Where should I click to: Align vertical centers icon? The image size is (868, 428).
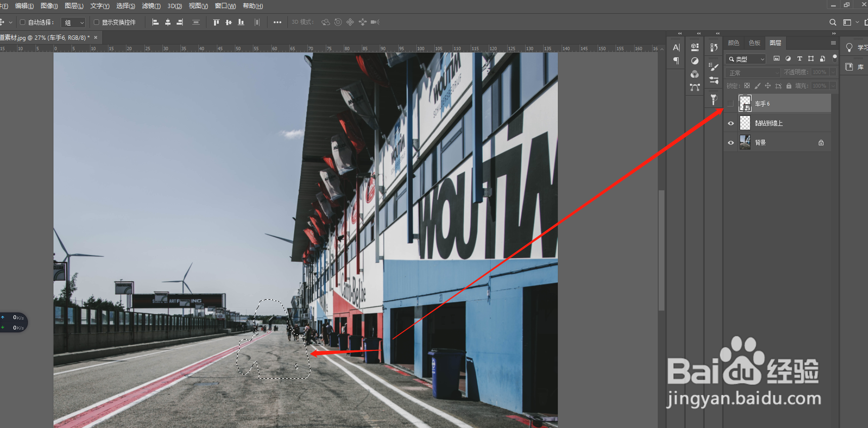click(x=229, y=22)
